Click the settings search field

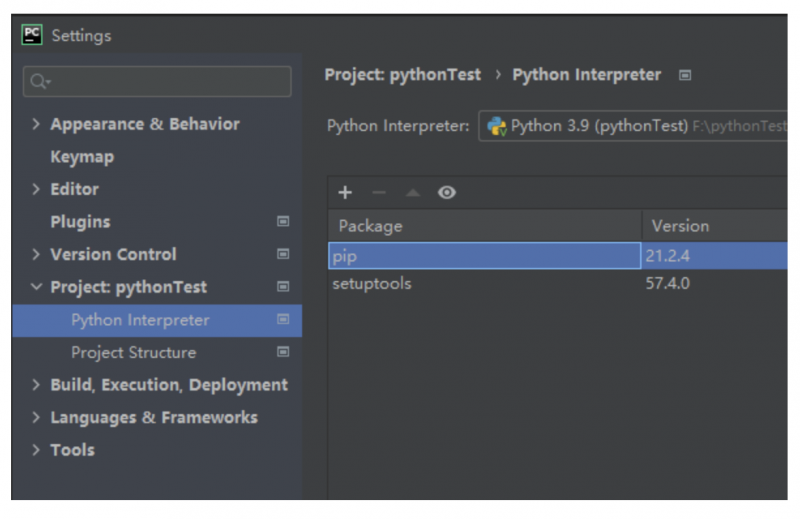pyautogui.click(x=160, y=82)
